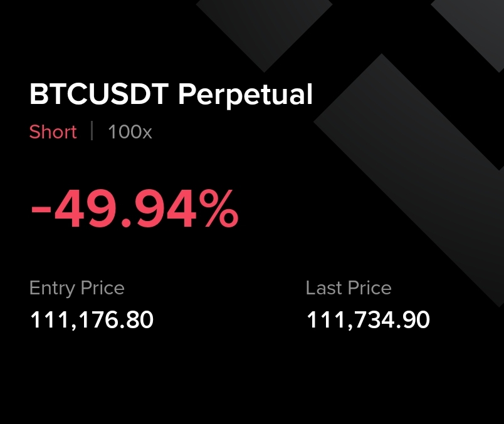Click the Last Price label
This screenshot has height=424, width=504.
(x=349, y=288)
